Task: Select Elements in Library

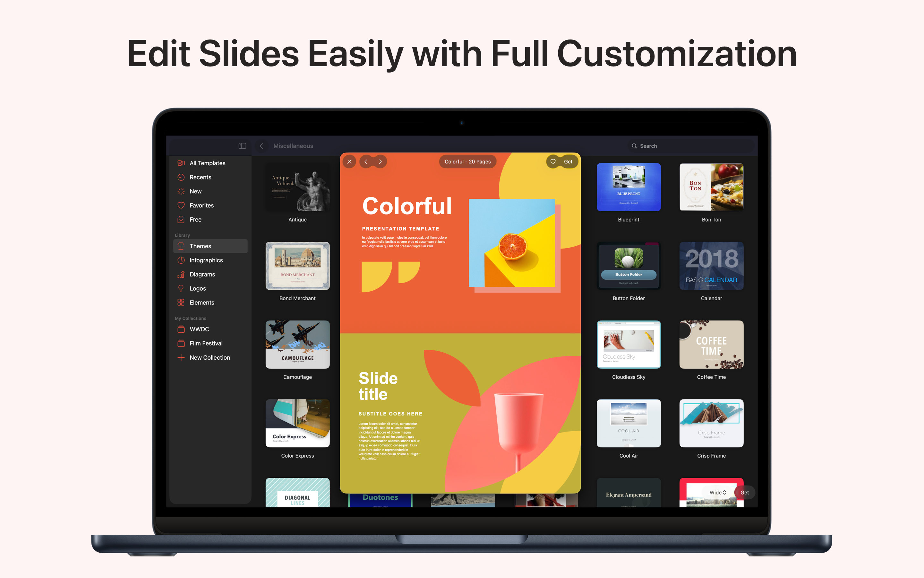Action: click(x=210, y=303)
